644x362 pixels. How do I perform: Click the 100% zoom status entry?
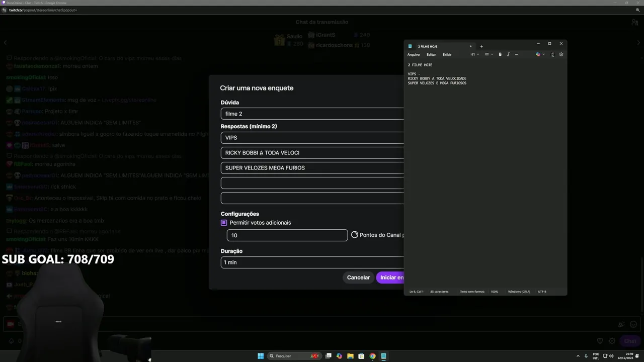tap(495, 292)
